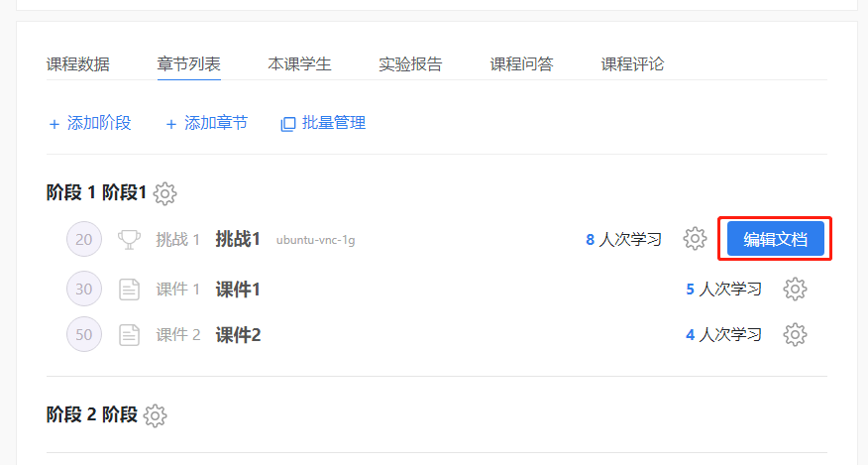
Task: Click the score badge showing 20
Action: [84, 239]
